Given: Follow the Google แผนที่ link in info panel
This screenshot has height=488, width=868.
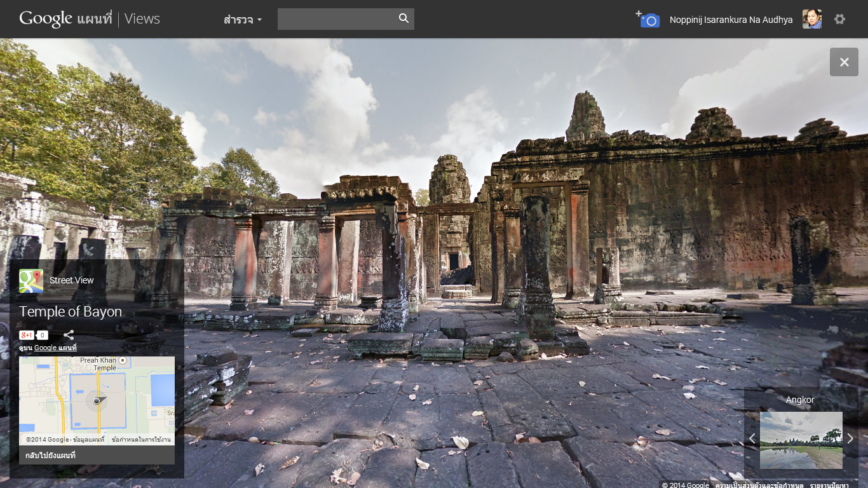Looking at the screenshot, I should pyautogui.click(x=55, y=348).
